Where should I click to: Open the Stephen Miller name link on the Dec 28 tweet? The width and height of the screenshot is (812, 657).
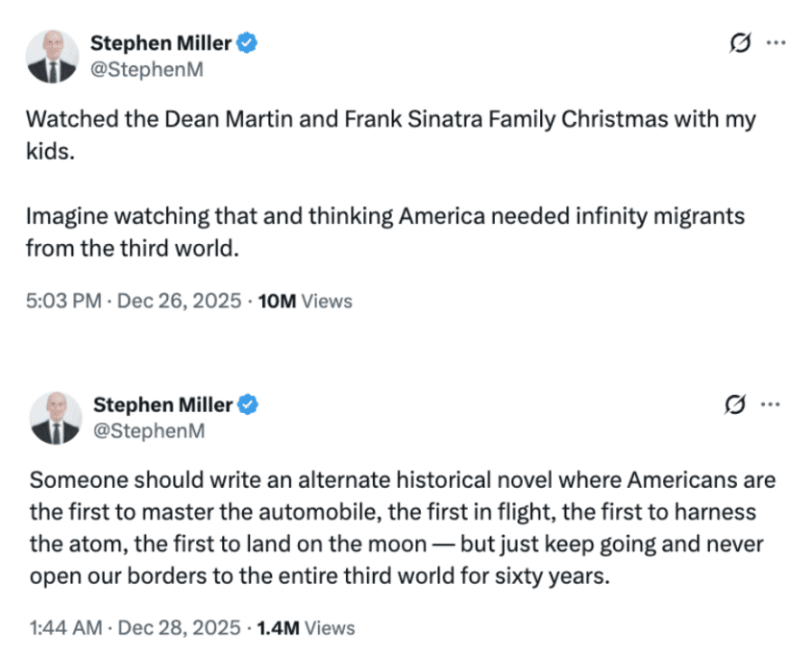tap(160, 406)
